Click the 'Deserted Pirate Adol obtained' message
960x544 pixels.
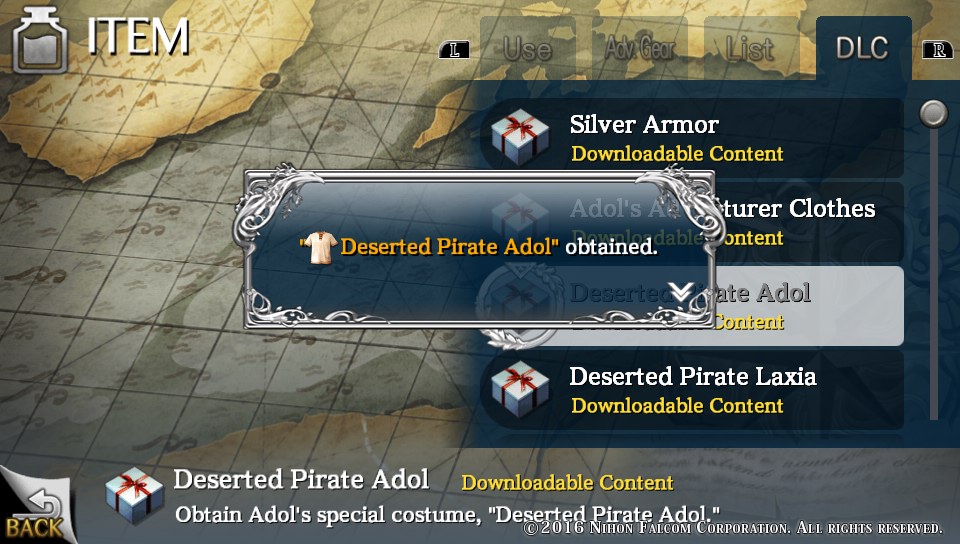pyautogui.click(x=479, y=247)
